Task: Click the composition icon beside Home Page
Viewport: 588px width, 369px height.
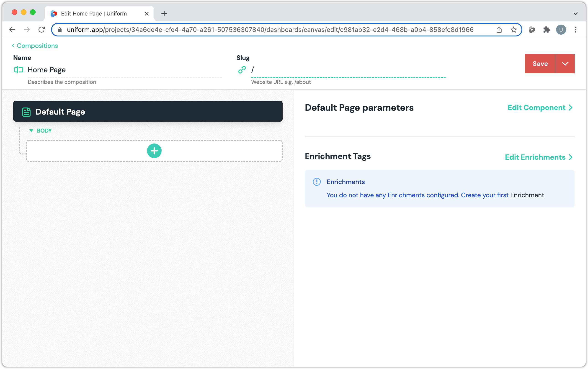Action: point(18,70)
